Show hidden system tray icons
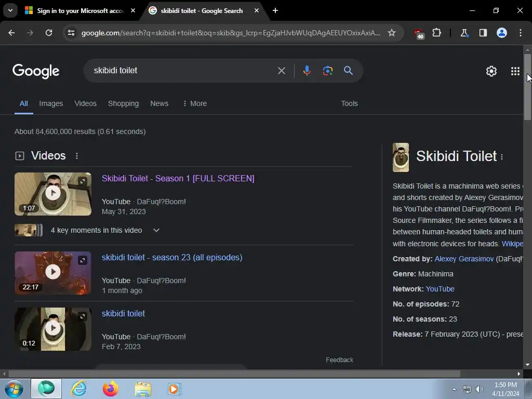The height and width of the screenshot is (399, 532). (454, 389)
